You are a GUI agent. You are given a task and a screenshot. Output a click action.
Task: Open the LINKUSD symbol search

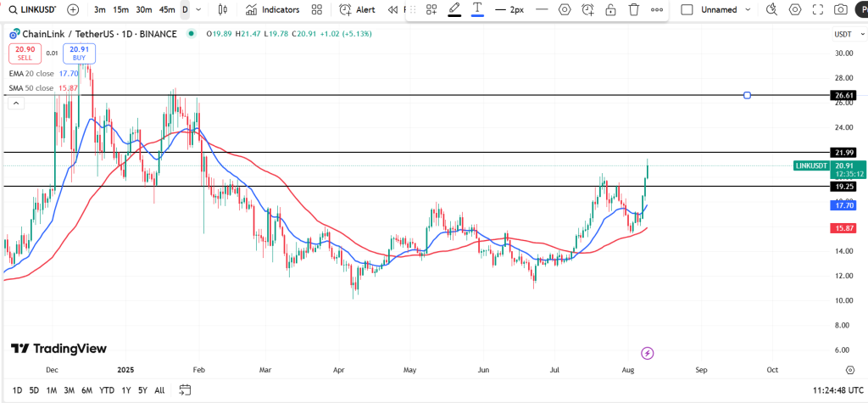click(x=33, y=9)
